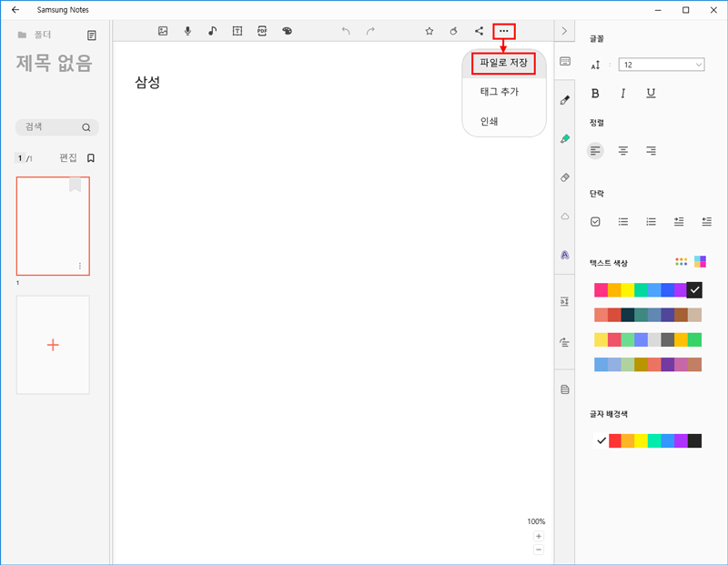Pick the pink text color swatch
This screenshot has height=565, width=728.
pos(601,289)
